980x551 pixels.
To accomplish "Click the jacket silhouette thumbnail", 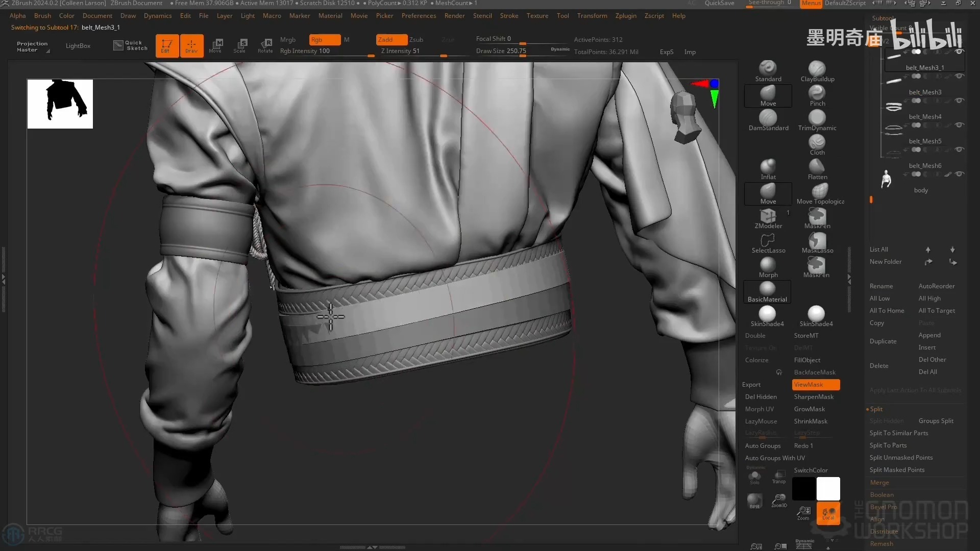I will click(60, 104).
